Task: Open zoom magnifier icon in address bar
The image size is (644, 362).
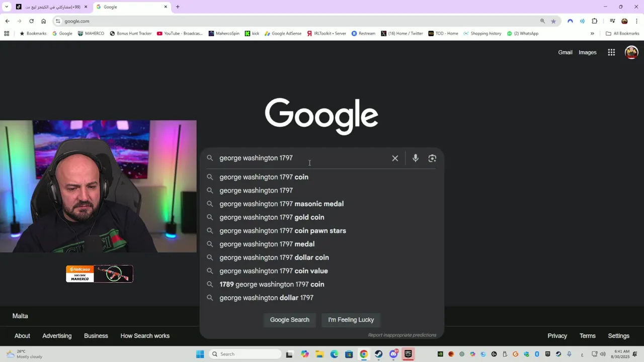Action: click(542, 21)
